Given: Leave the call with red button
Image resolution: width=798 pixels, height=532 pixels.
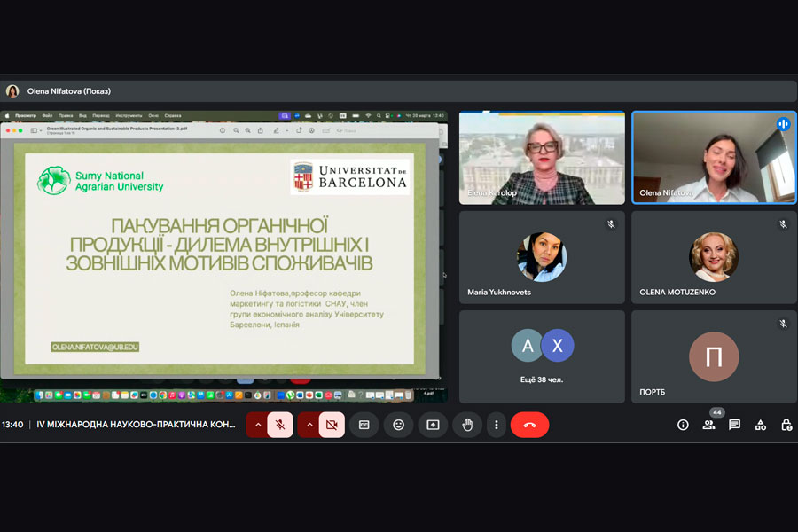Looking at the screenshot, I should pos(529,425).
